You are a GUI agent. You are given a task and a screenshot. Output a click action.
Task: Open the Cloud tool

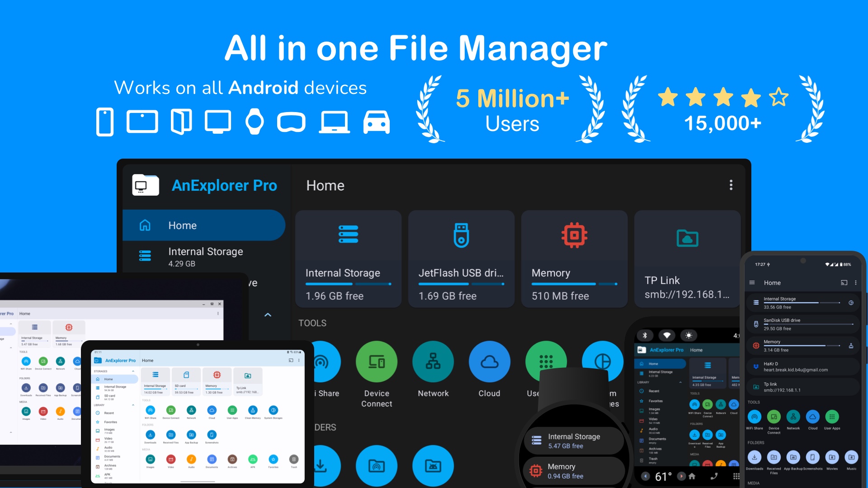[489, 361]
